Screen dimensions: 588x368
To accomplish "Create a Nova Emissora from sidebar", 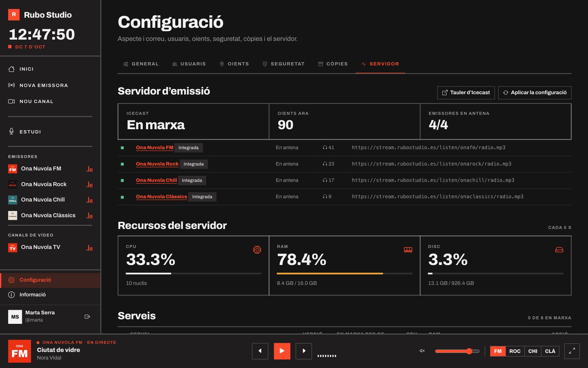I will pos(50,85).
